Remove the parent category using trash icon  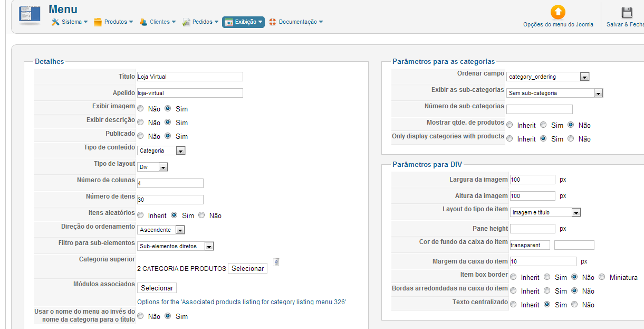point(276,261)
